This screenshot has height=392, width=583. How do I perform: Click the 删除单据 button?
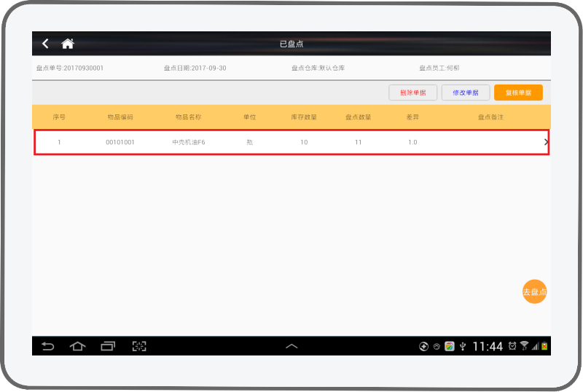pyautogui.click(x=412, y=93)
